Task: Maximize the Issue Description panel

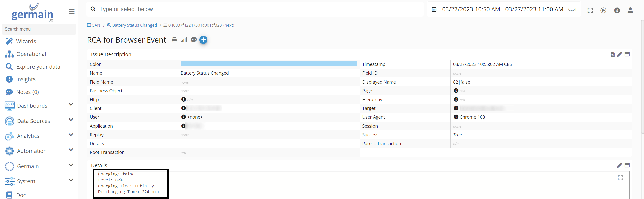Action: (627, 54)
